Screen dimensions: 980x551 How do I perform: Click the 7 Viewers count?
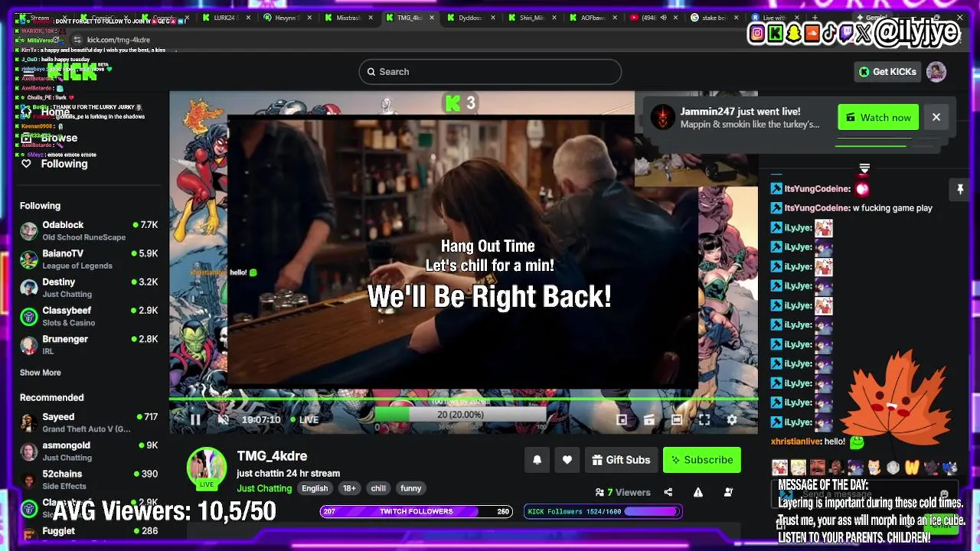coord(623,492)
